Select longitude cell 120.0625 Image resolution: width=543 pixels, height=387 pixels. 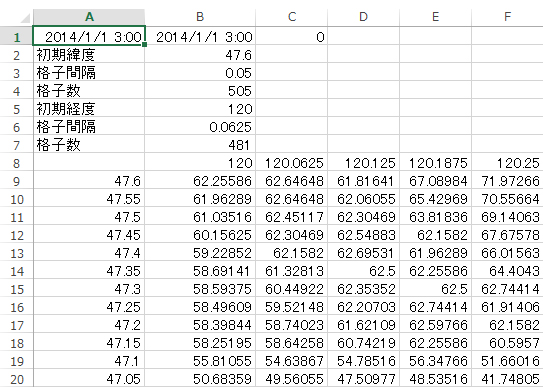(292, 163)
